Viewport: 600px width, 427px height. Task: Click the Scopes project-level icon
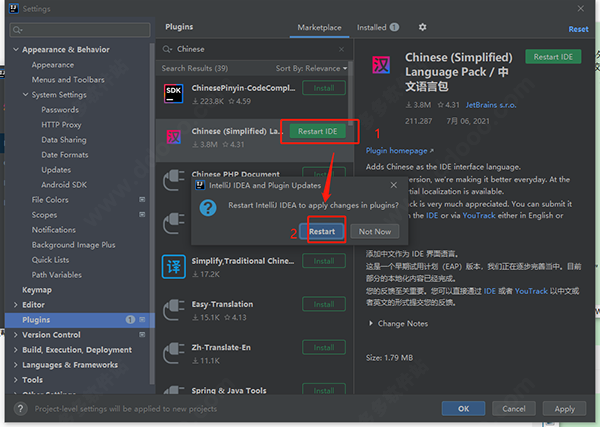tap(142, 215)
